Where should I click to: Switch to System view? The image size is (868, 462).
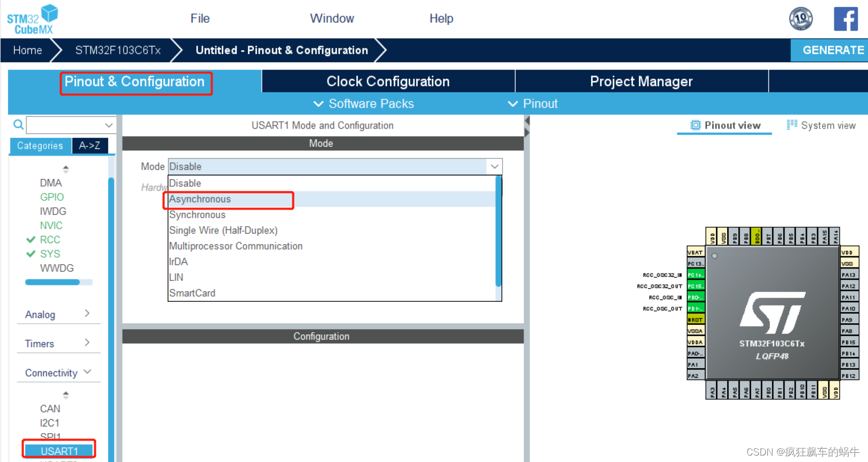click(821, 125)
